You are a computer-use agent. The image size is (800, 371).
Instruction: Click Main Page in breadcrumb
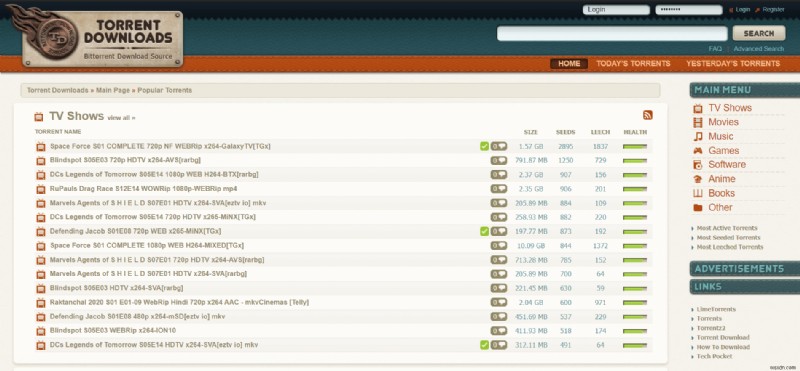113,90
